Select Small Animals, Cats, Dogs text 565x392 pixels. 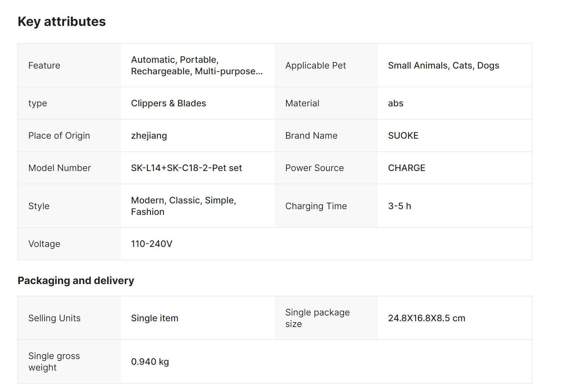443,65
